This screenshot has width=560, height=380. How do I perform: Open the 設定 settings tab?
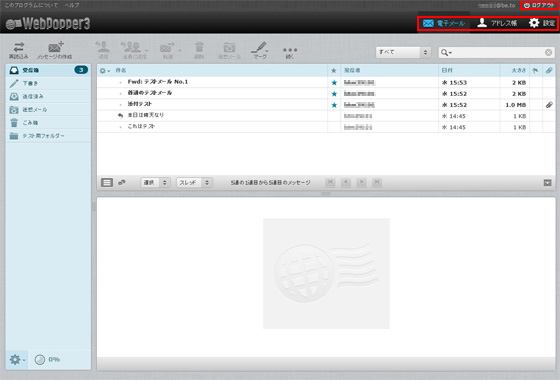542,24
